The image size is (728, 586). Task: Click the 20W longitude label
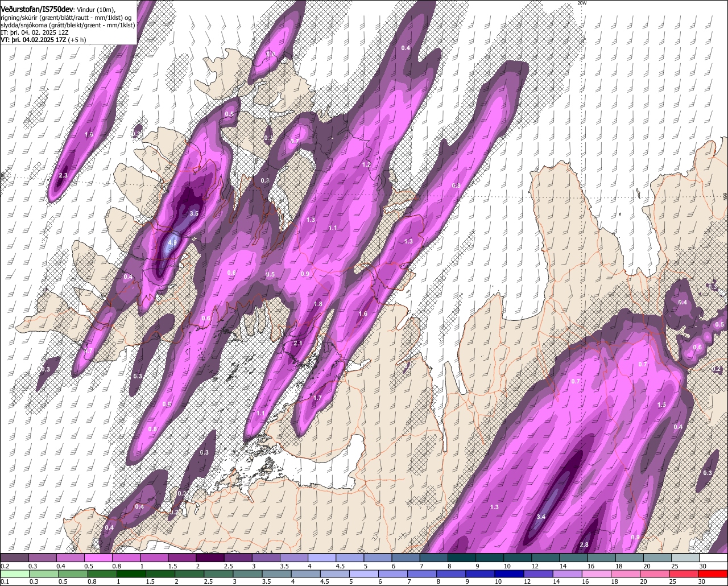581,3
